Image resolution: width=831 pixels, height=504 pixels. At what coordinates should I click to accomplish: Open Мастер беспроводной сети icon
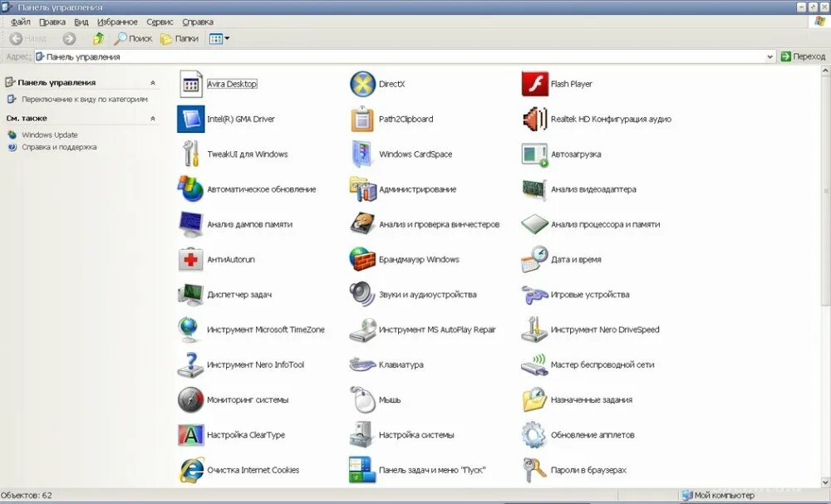[x=534, y=365]
